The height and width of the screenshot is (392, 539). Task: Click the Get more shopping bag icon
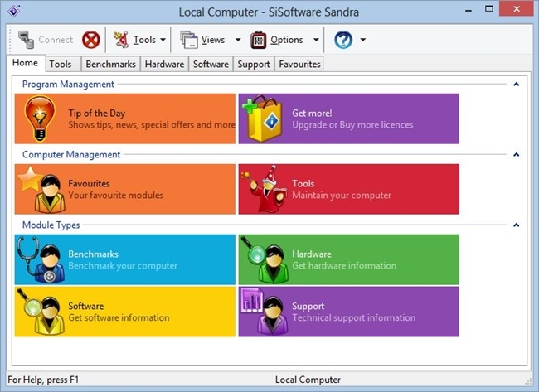click(x=263, y=119)
